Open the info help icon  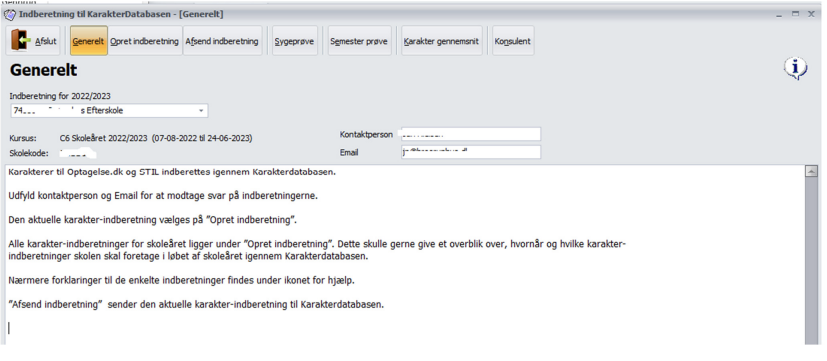click(795, 68)
